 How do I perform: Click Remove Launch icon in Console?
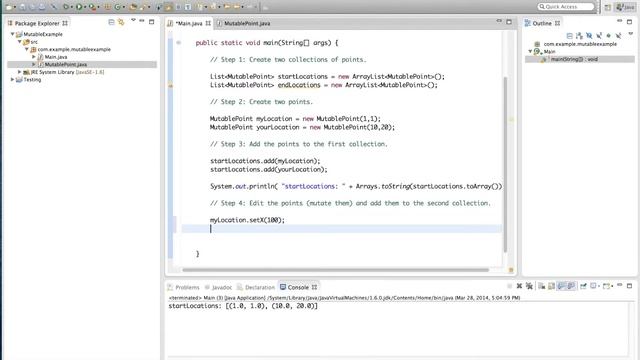pyautogui.click(x=519, y=286)
